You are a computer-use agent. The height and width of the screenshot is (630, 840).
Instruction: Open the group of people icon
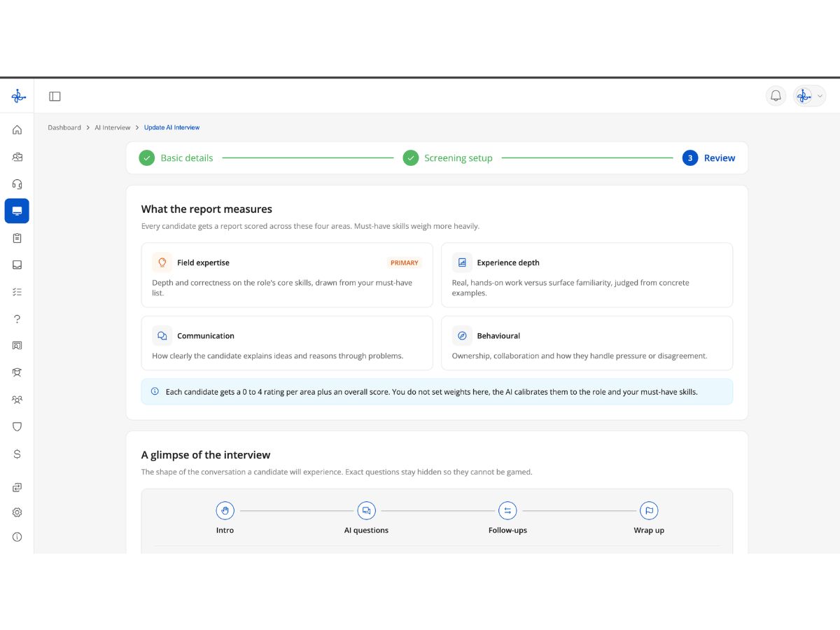pyautogui.click(x=17, y=400)
